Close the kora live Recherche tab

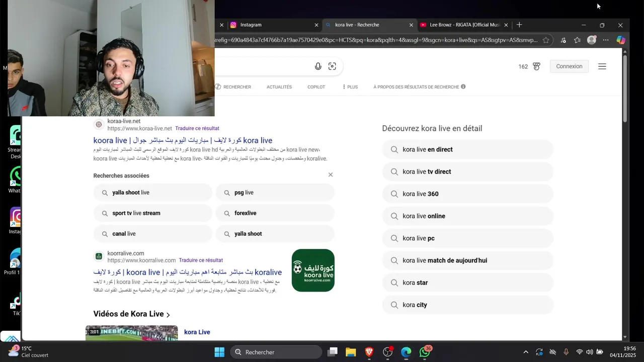(411, 25)
